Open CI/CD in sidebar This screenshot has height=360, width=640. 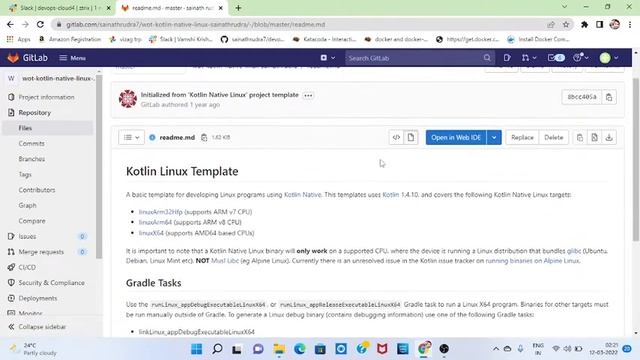click(x=27, y=268)
